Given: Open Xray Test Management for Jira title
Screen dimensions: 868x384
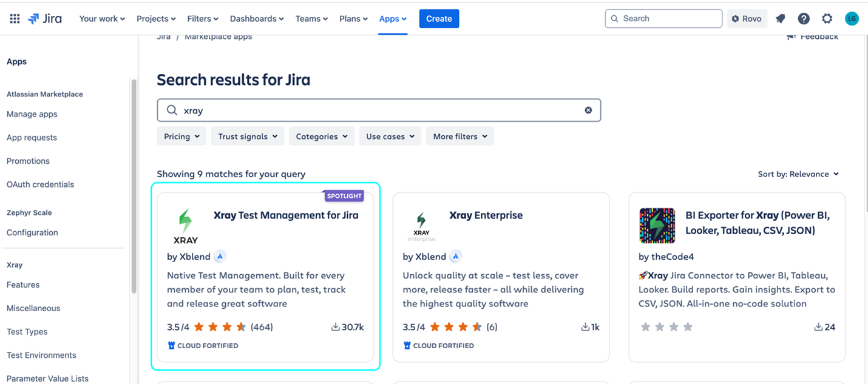Looking at the screenshot, I should click(286, 215).
